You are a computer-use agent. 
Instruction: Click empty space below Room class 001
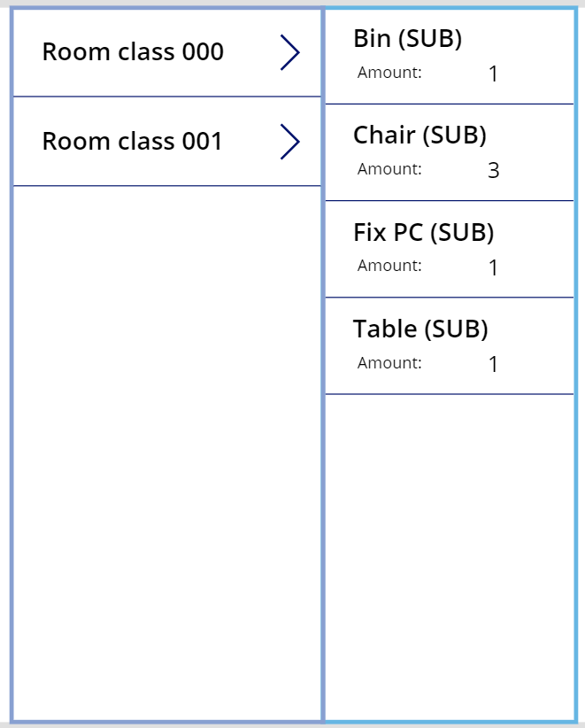click(x=166, y=443)
